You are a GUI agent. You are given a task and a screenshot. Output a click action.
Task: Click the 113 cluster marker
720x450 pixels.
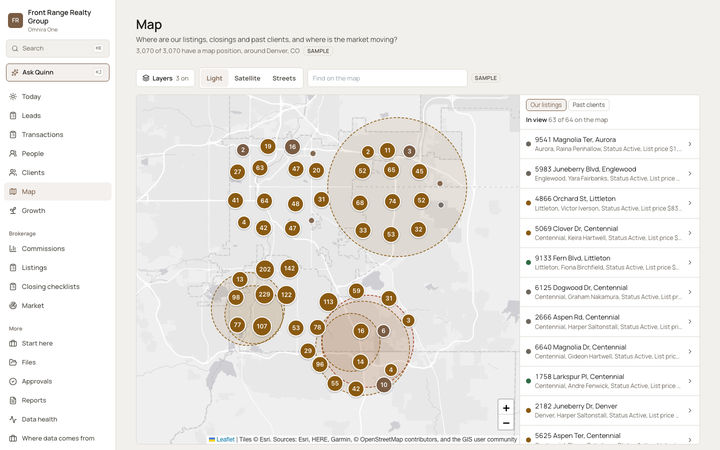pyautogui.click(x=328, y=302)
